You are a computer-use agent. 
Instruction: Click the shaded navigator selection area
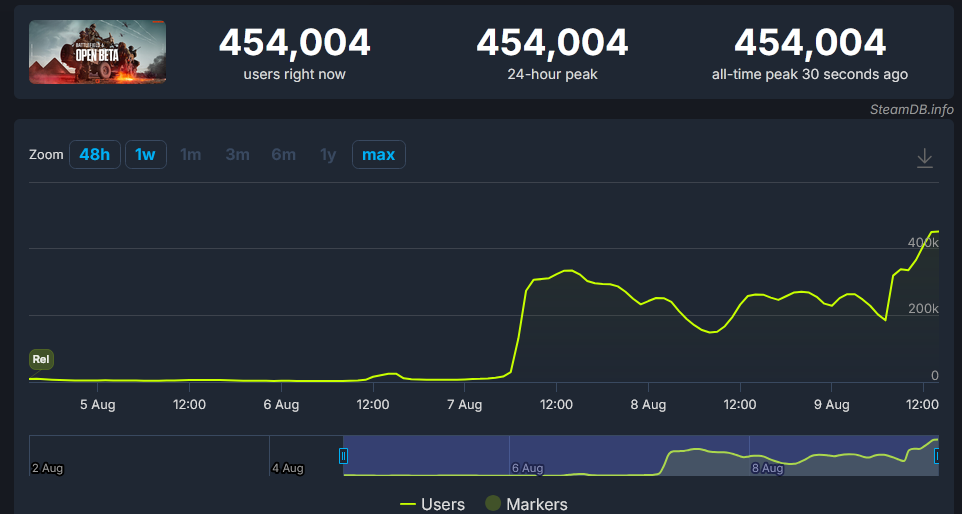tap(640, 455)
